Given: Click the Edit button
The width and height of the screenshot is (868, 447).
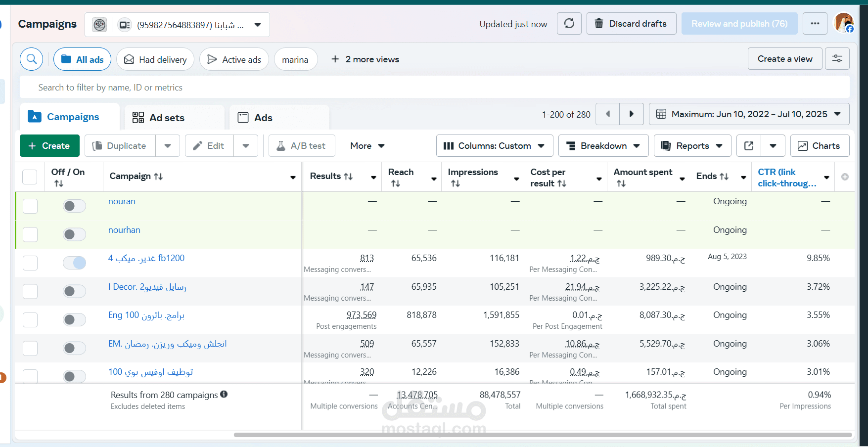Looking at the screenshot, I should pyautogui.click(x=210, y=146).
